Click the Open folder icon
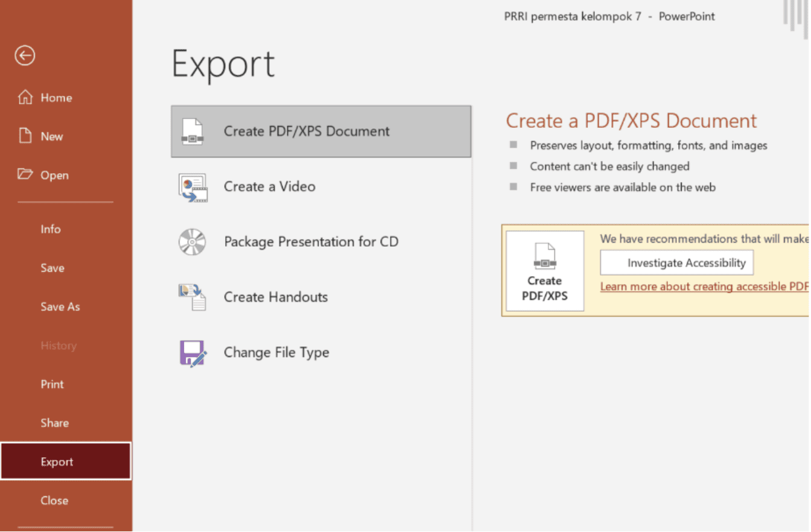Viewport: 811px width, 532px height. coord(25,174)
